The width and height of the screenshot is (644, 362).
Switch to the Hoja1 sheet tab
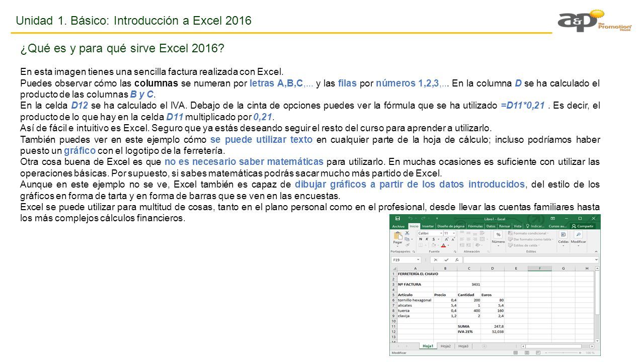[428, 346]
